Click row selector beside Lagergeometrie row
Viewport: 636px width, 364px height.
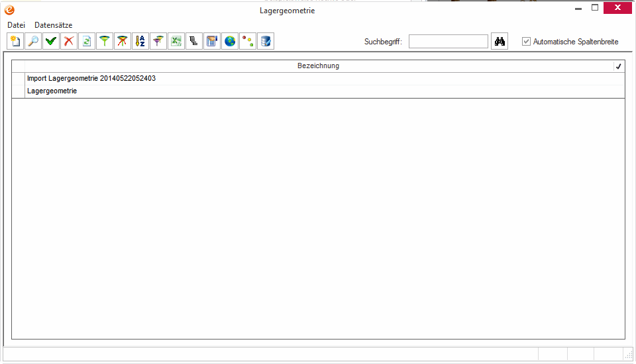click(19, 91)
